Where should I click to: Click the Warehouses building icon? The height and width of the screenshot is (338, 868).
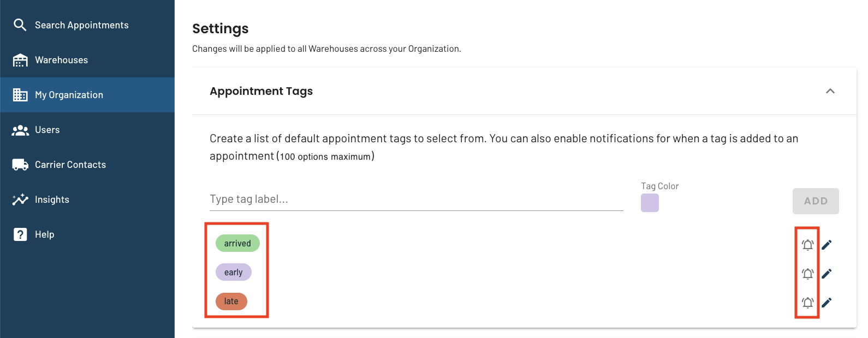(x=20, y=60)
